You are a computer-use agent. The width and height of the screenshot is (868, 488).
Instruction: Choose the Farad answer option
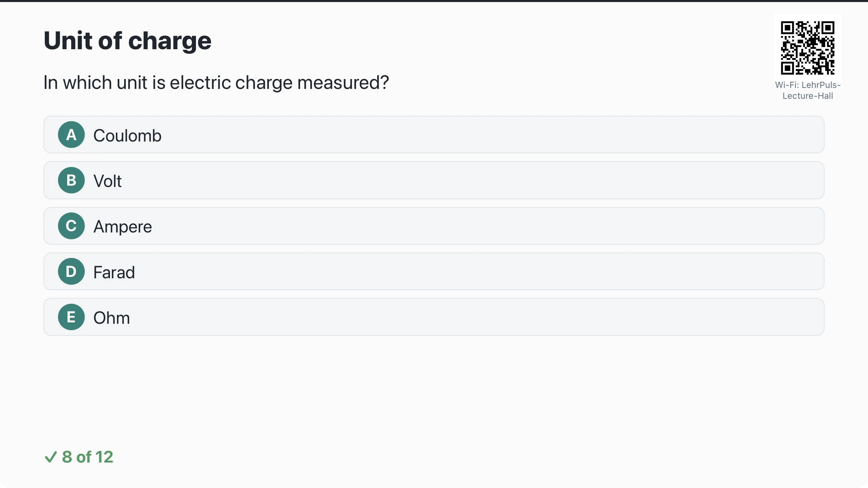click(x=434, y=271)
